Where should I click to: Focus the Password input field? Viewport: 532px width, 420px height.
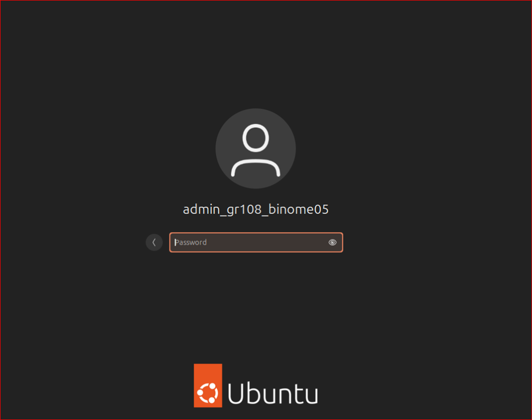pos(256,242)
